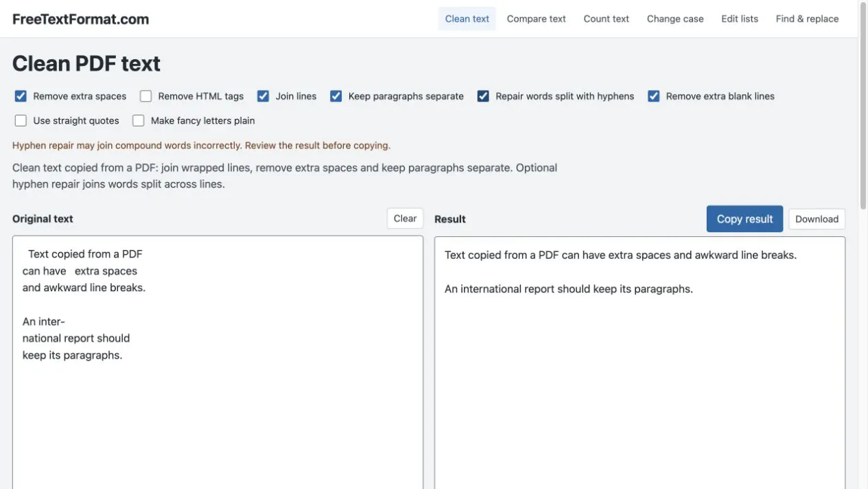The width and height of the screenshot is (868, 489).
Task: Toggle Keep paragraphs separate checkbox
Action: [x=336, y=96]
